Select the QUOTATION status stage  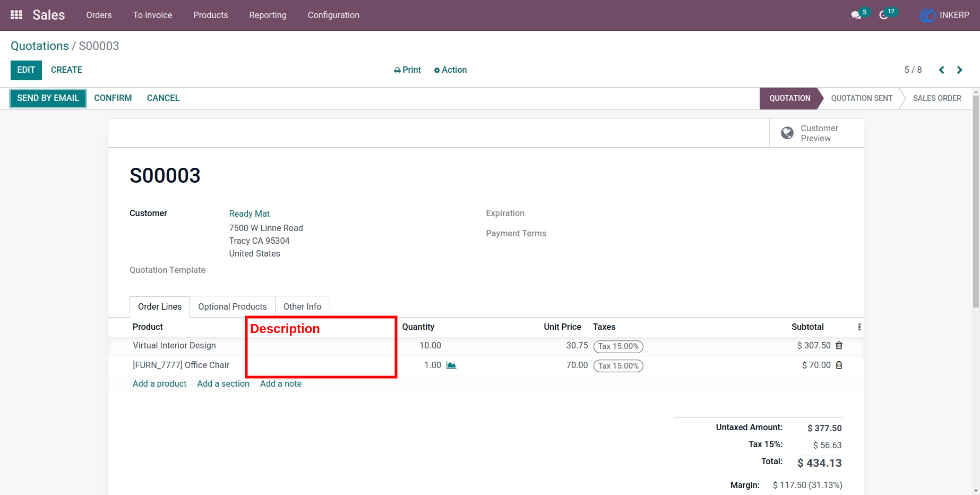pos(790,98)
